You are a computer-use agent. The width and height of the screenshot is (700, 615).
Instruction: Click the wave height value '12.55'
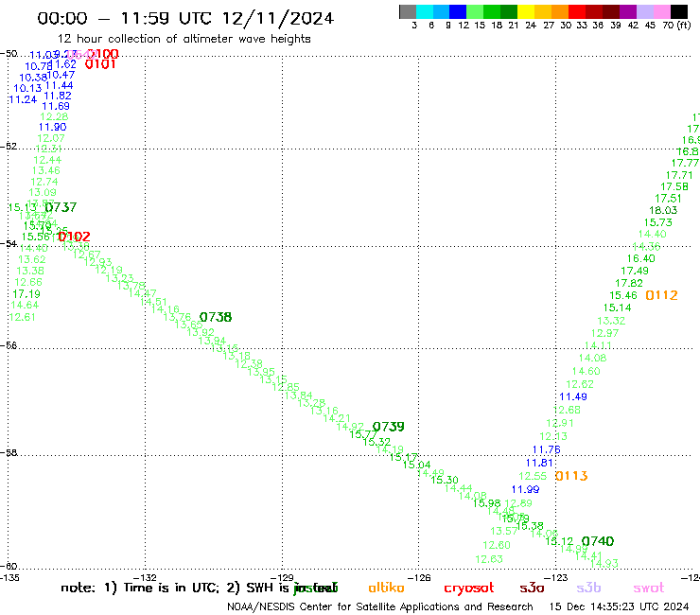(x=533, y=477)
